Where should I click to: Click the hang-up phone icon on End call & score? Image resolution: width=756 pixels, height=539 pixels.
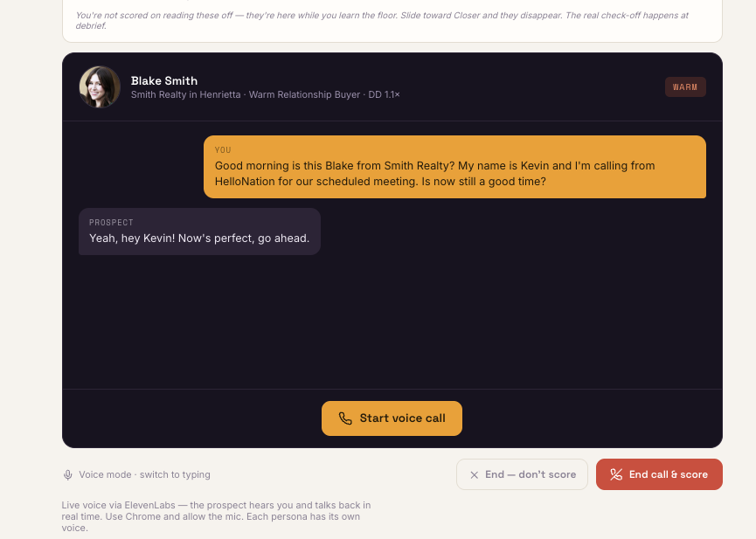(x=616, y=474)
